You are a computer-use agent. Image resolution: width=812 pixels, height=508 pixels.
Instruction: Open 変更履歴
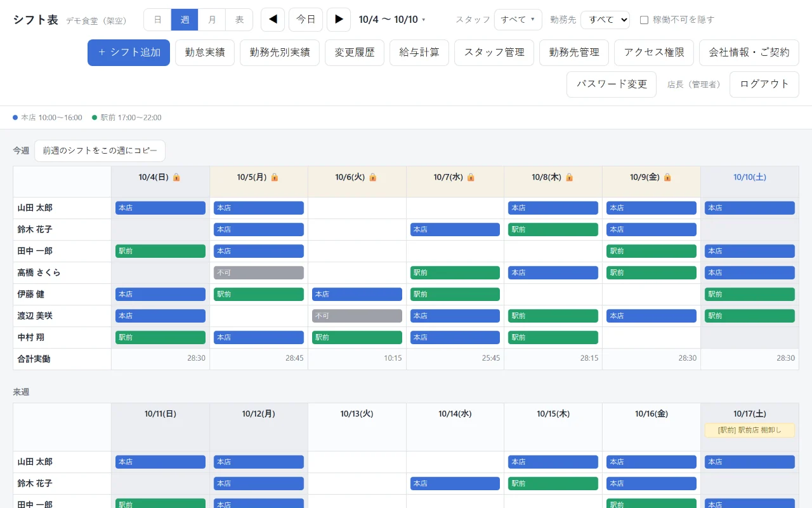pyautogui.click(x=355, y=53)
